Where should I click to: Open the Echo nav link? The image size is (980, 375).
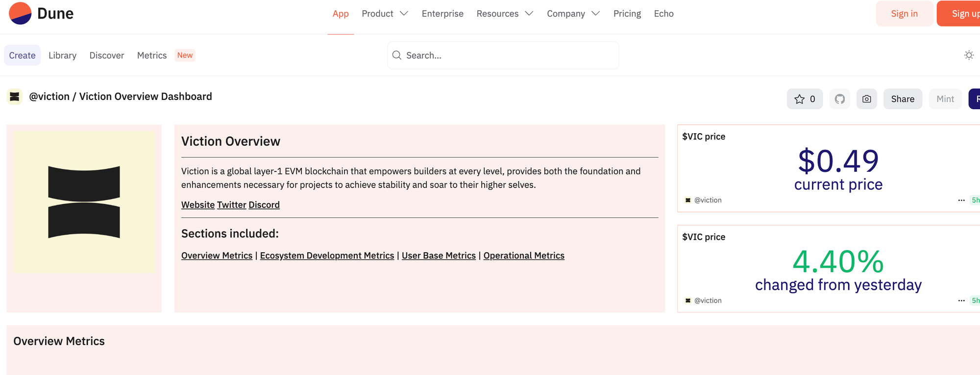pos(664,14)
